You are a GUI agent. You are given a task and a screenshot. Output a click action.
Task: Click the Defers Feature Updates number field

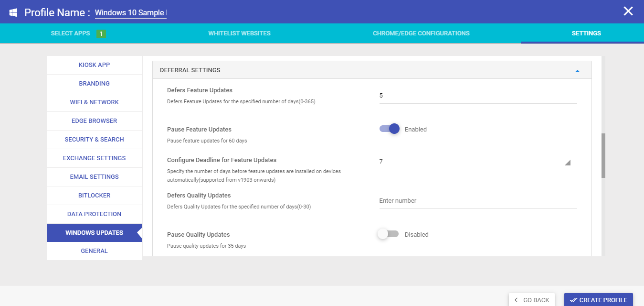click(x=478, y=96)
